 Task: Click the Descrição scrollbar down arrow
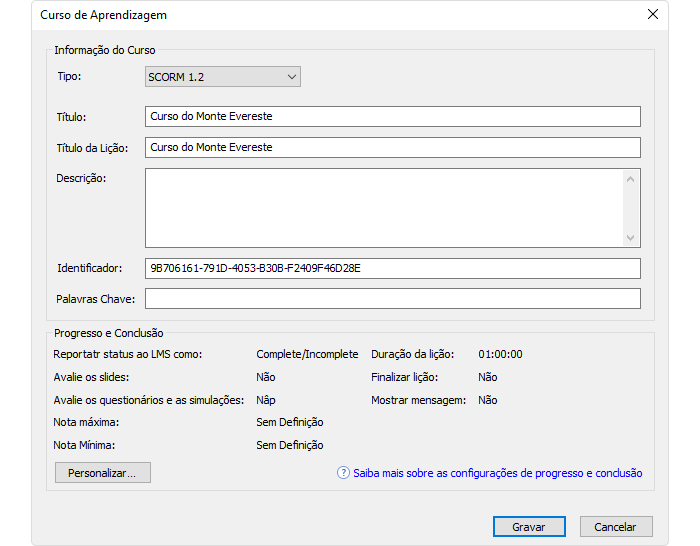pos(630,238)
